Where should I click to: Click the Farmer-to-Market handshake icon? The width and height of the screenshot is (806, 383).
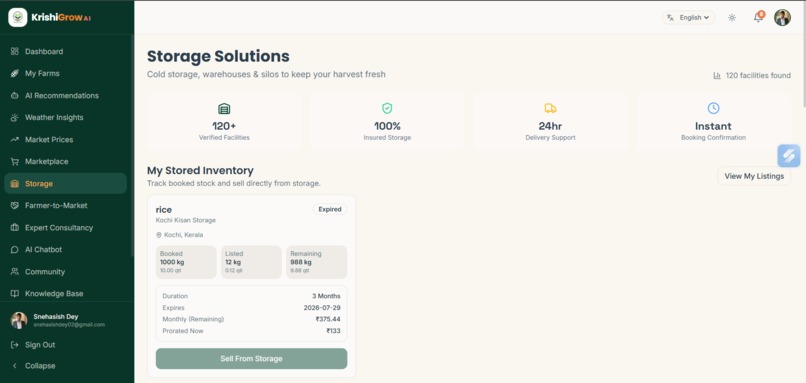click(14, 206)
